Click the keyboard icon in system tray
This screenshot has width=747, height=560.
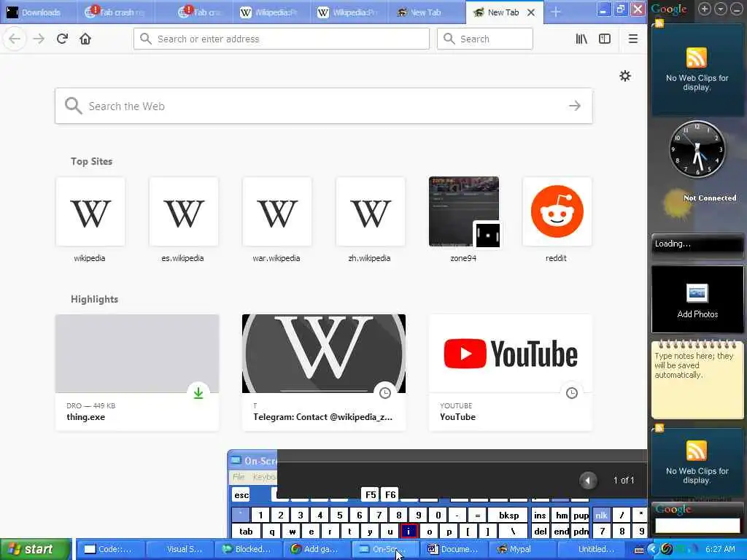[639, 550]
